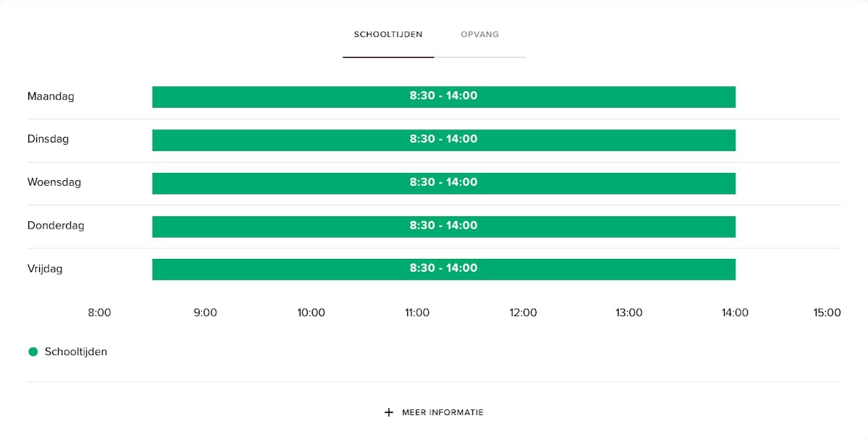Click the 11:00 time axis label
This screenshot has height=439, width=868.
click(417, 313)
